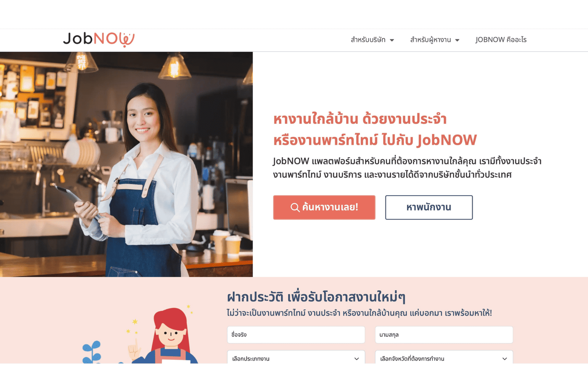The height and width of the screenshot is (392, 588).
Task: Click the chevron in เลือกจังหวัด field
Action: point(505,359)
